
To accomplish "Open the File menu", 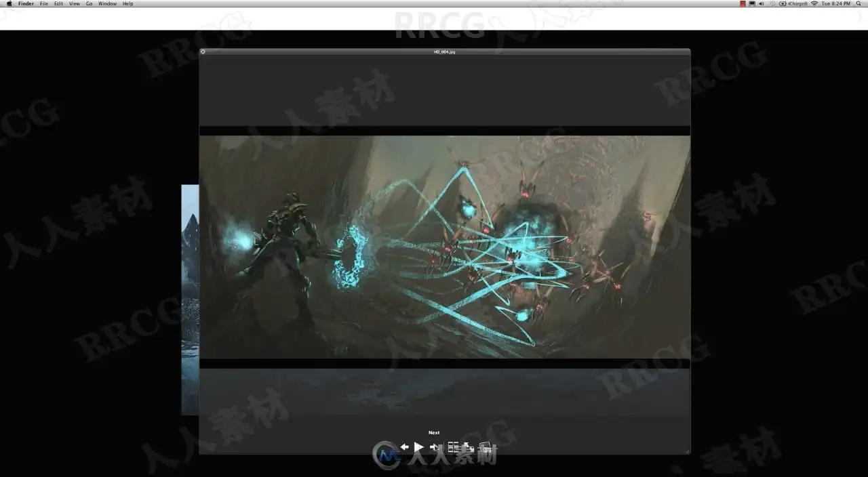I will pos(44,3).
